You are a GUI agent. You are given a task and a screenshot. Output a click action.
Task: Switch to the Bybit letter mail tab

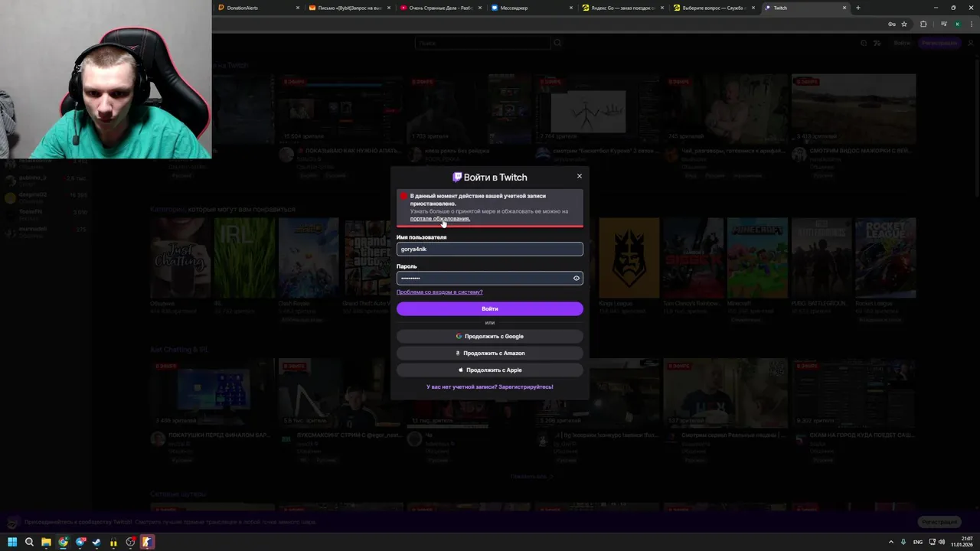[x=348, y=8]
